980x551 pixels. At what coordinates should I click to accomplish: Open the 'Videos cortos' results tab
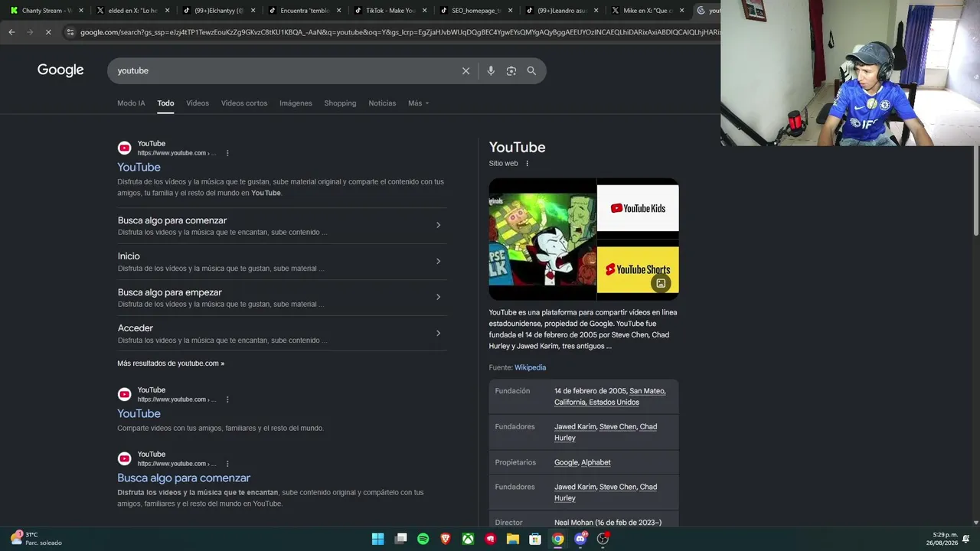[x=244, y=103]
